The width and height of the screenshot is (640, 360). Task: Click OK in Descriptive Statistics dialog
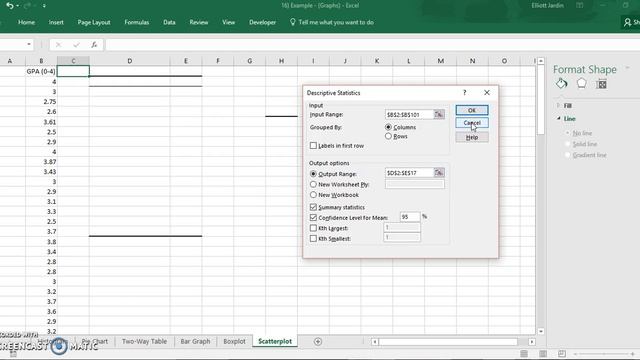pyautogui.click(x=472, y=110)
